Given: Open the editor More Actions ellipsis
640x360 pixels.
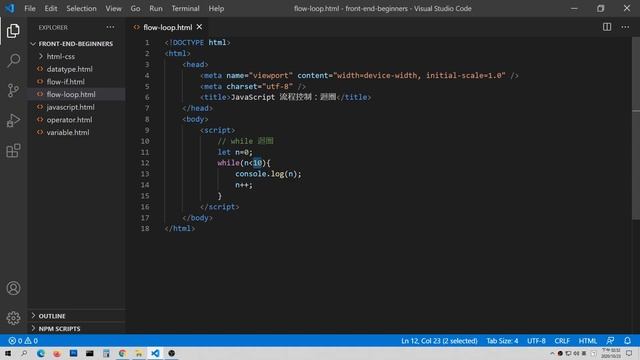Looking at the screenshot, I should pyautogui.click(x=625, y=27).
